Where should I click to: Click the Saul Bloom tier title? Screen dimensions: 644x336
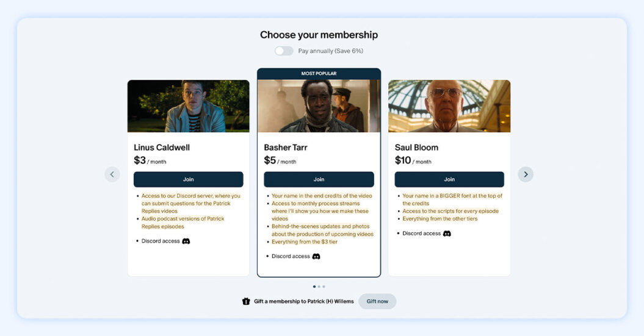coord(416,148)
